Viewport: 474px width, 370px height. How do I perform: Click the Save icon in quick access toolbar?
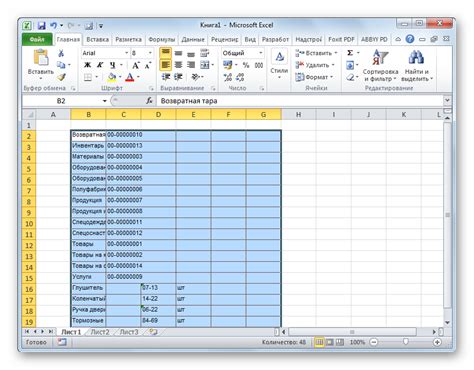pos(41,26)
